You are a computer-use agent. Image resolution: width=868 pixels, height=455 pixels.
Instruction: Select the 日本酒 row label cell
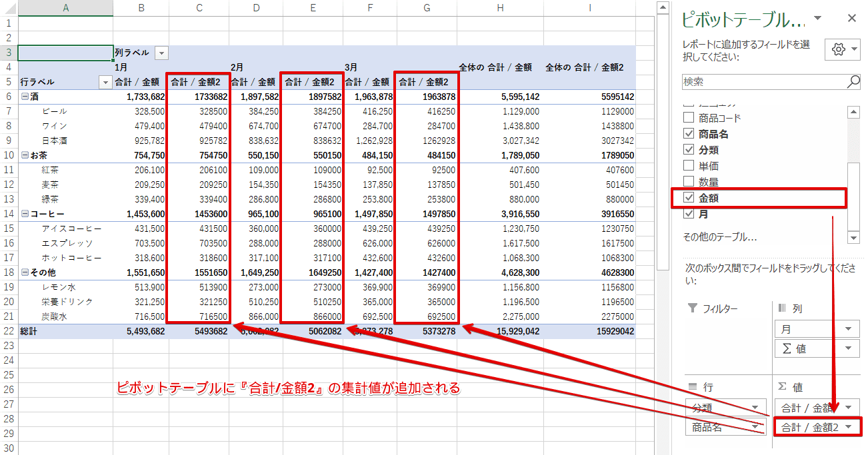[x=65, y=141]
